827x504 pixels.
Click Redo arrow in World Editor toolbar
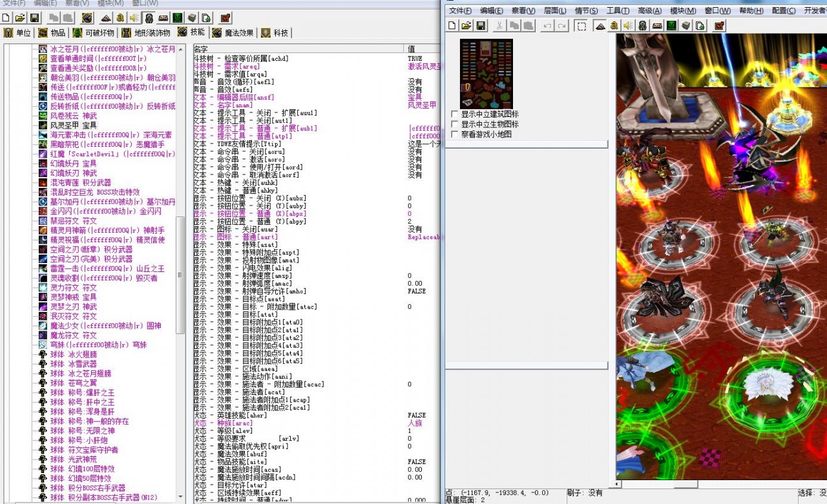561,25
